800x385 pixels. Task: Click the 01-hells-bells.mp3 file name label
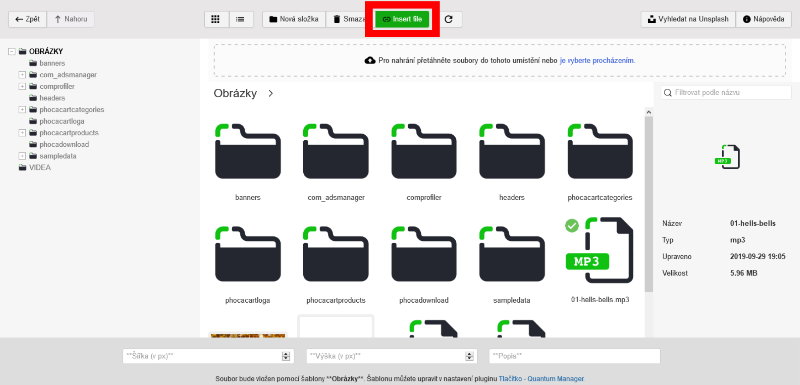click(600, 300)
